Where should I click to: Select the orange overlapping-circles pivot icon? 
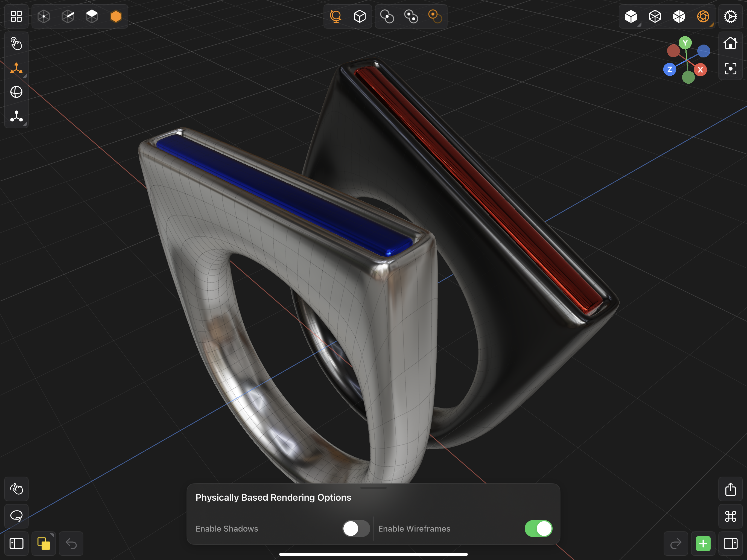(x=435, y=16)
